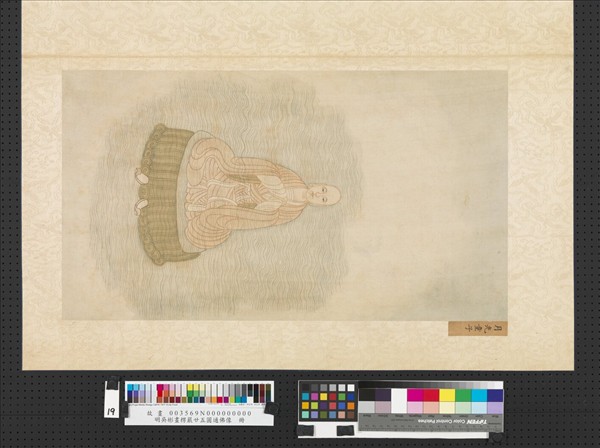This screenshot has width=600, height=448.
Task: Pick the yellow patch on the Tiffen chart
Action: coord(447,395)
